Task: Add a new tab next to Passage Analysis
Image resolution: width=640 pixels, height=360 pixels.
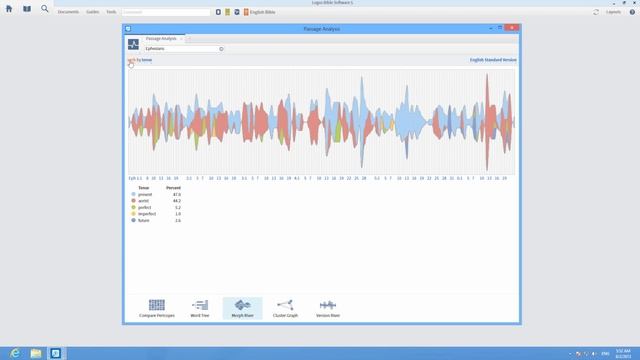Action: pos(189,39)
